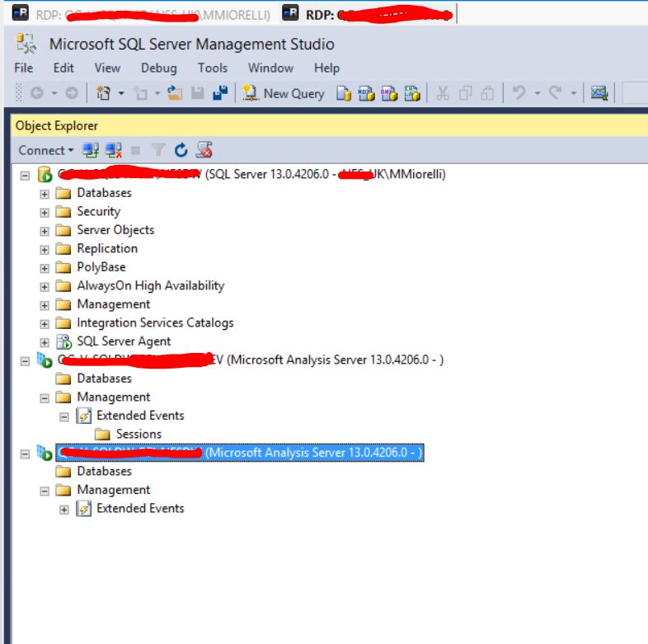
Task: Click the Open File toolbar icon
Action: click(x=175, y=93)
